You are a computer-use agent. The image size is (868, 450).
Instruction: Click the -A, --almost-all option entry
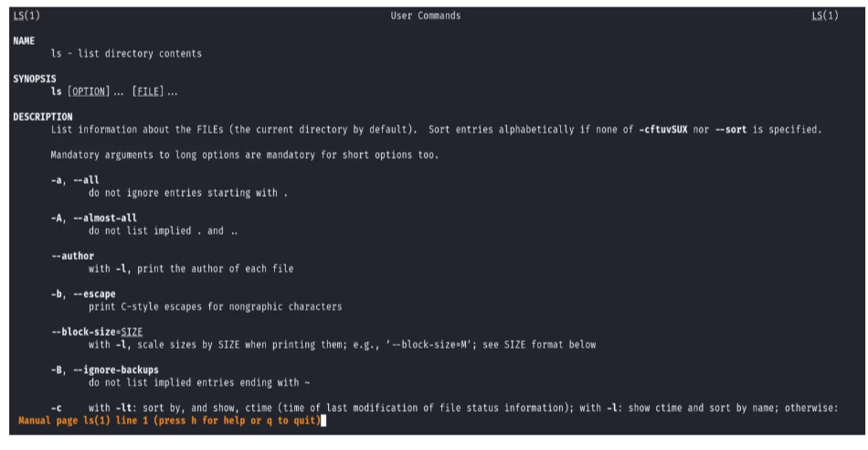tap(93, 218)
